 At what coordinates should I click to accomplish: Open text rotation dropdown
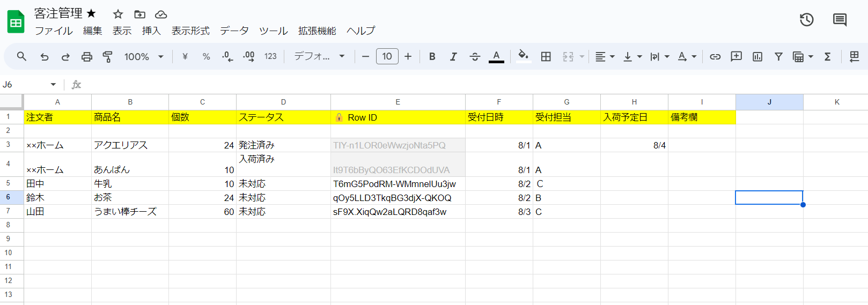687,56
